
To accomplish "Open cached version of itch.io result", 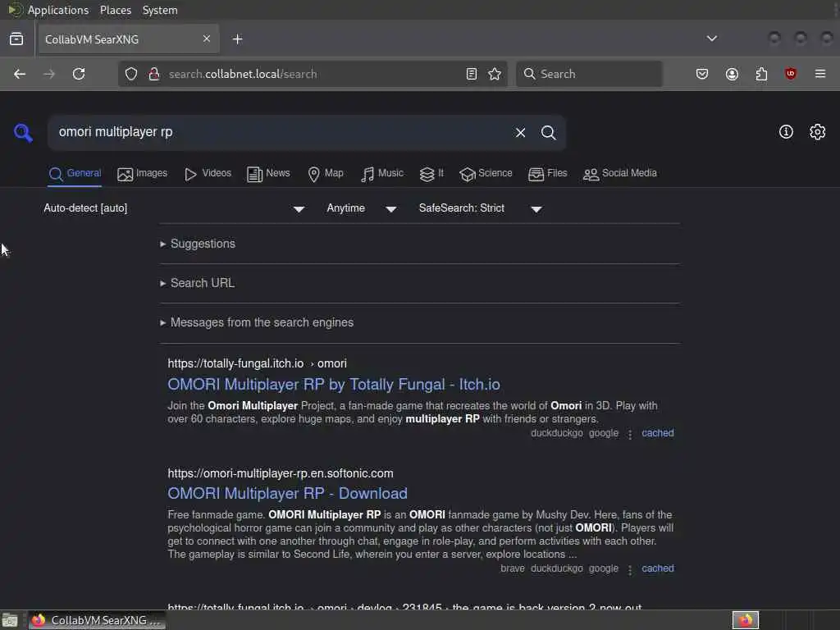I will point(657,433).
